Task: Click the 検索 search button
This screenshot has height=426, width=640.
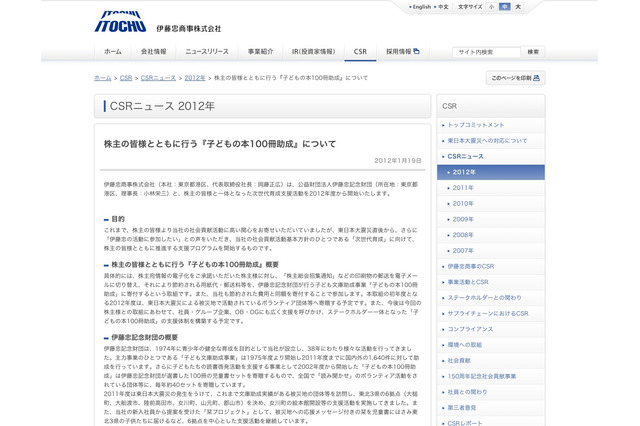Action: (x=533, y=52)
